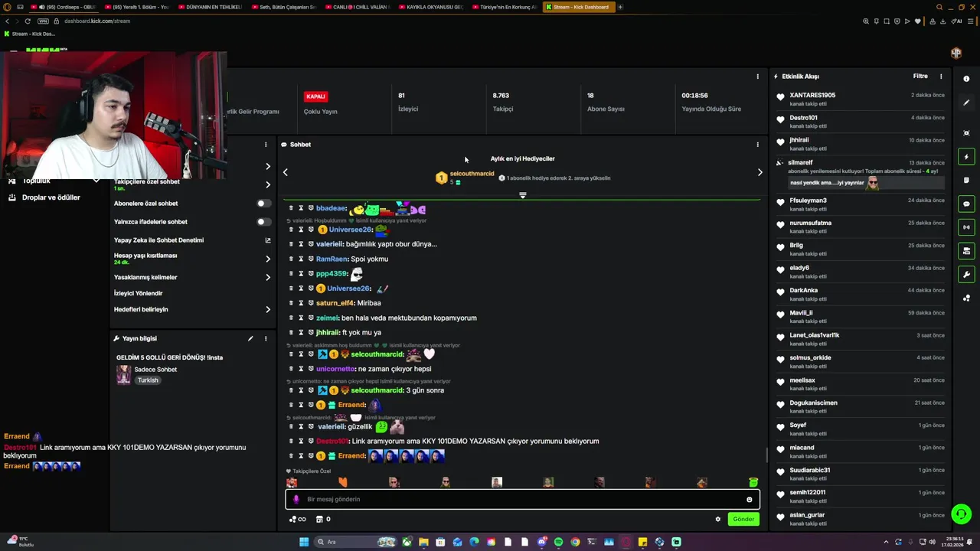980x551 pixels.
Task: Open Filtre in Etkinlik Akışı
Action: point(920,77)
